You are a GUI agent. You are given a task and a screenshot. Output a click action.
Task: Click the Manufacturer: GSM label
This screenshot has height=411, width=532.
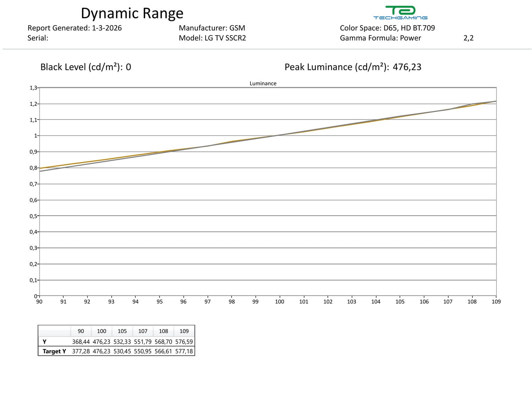[x=212, y=28]
